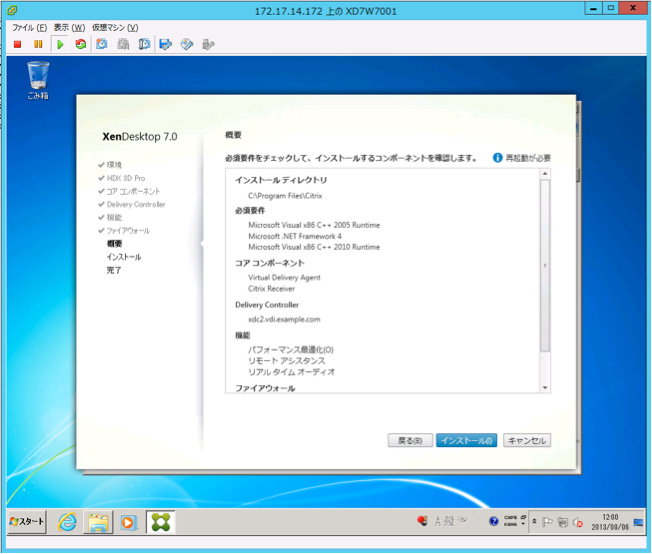Click xdc2.vdi.example.com controller address

coord(284,319)
